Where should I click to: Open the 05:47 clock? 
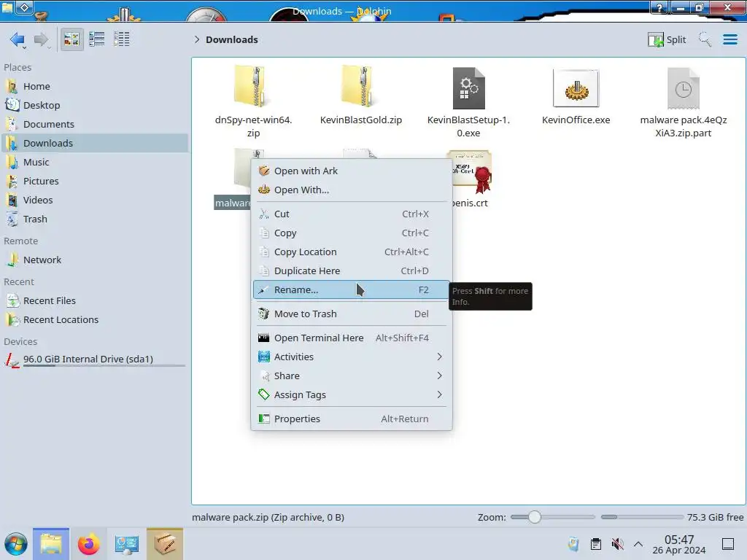click(x=679, y=544)
